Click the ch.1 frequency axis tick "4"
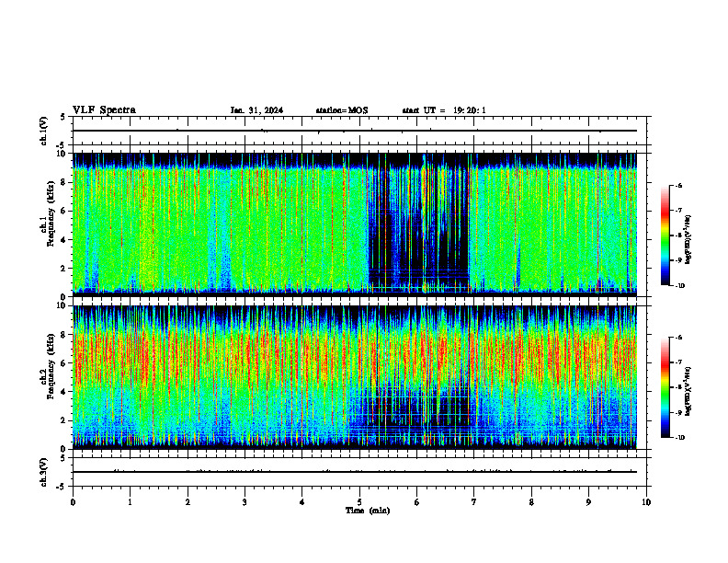Screen dimensions: 728x563 65,240
